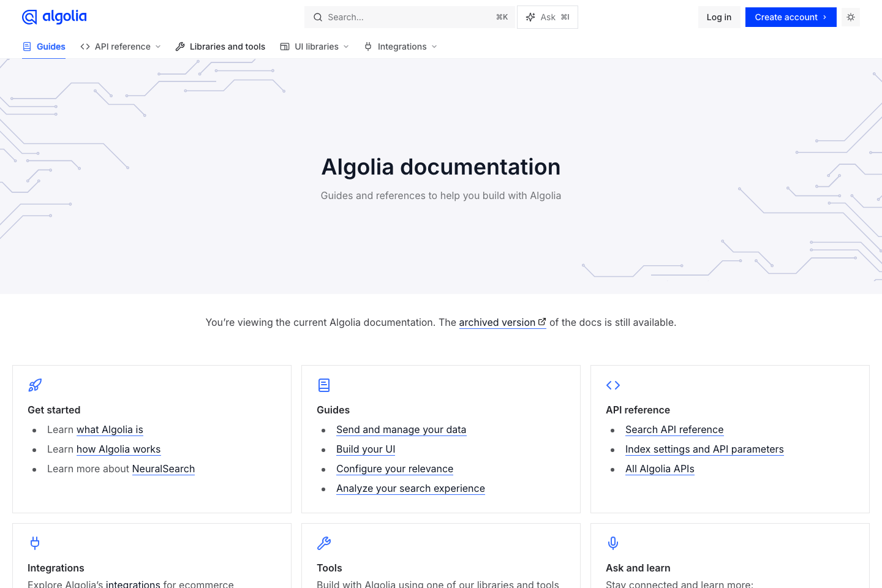Click the Create account button
882x588 pixels.
(791, 17)
